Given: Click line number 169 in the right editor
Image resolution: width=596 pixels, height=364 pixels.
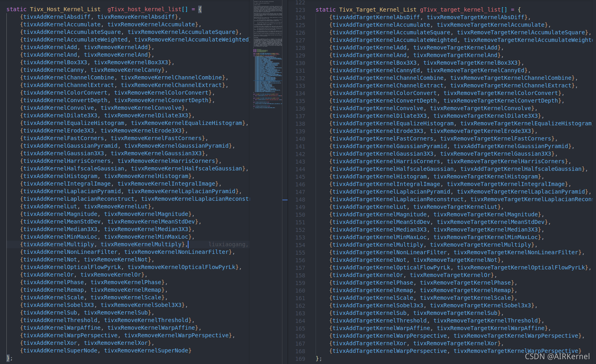Looking at the screenshot, I should 300,358.
